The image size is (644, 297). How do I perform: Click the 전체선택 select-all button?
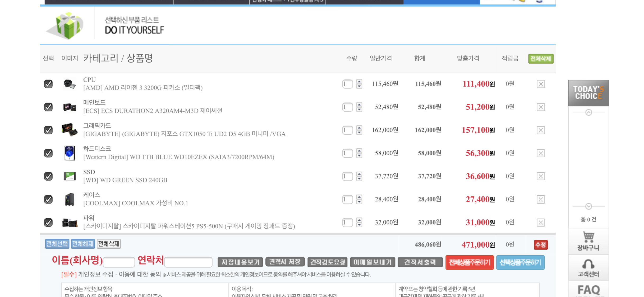pyautogui.click(x=57, y=244)
